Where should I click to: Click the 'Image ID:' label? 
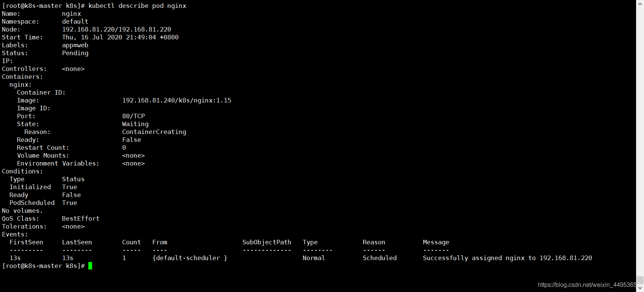[x=34, y=108]
